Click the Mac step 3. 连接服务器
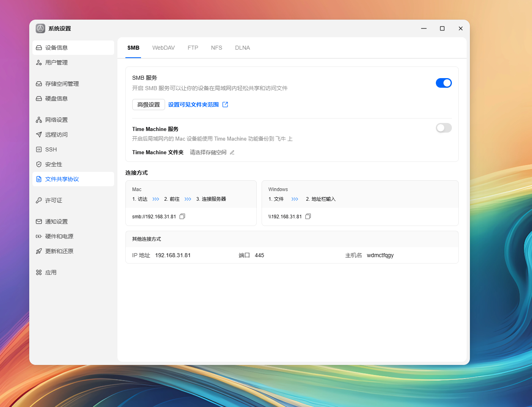Image resolution: width=532 pixels, height=407 pixels. pos(211,199)
